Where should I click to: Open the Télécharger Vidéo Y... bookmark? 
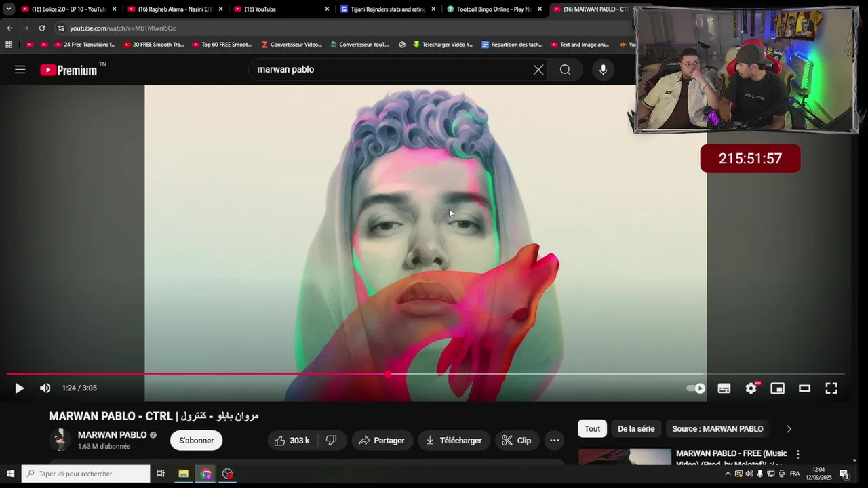443,45
